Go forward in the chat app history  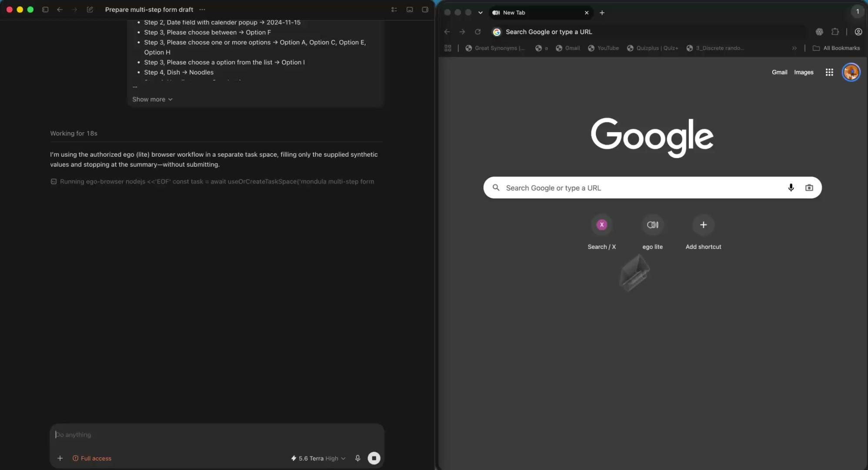pyautogui.click(x=74, y=10)
